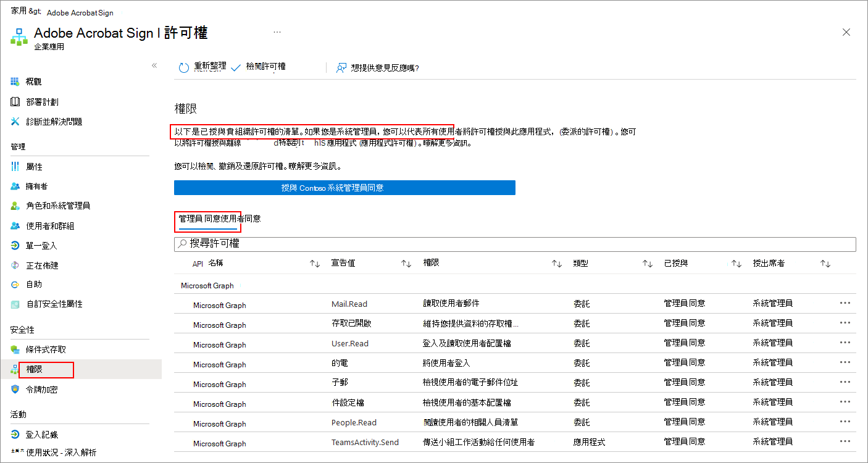Viewport: 868px width, 463px height.
Task: Open the 自訂安全性屬性 icon
Action: tap(15, 304)
